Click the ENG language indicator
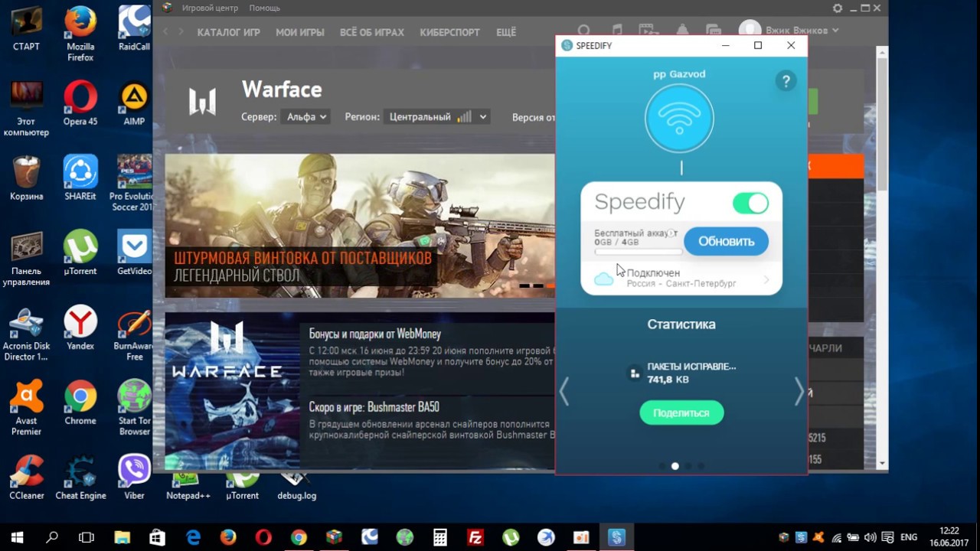 909,537
